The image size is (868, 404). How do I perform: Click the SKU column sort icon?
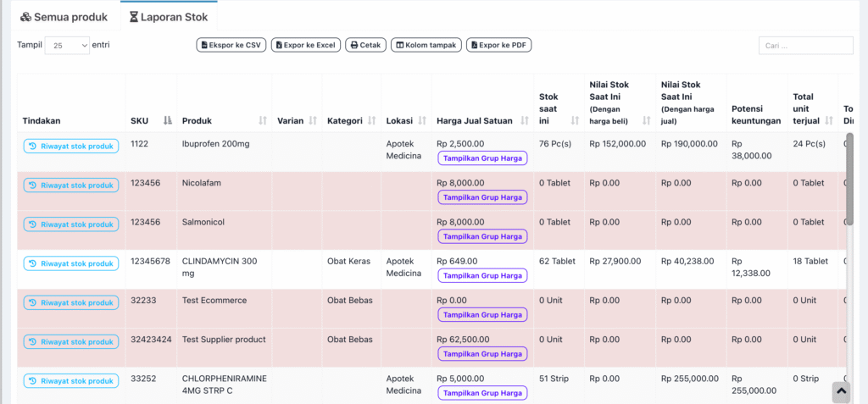[x=168, y=121]
